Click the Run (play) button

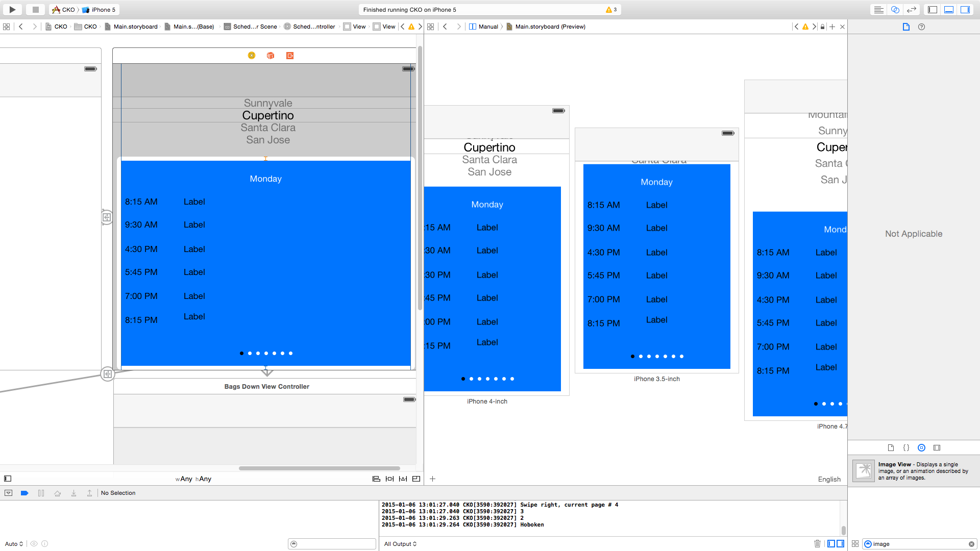(x=12, y=9)
